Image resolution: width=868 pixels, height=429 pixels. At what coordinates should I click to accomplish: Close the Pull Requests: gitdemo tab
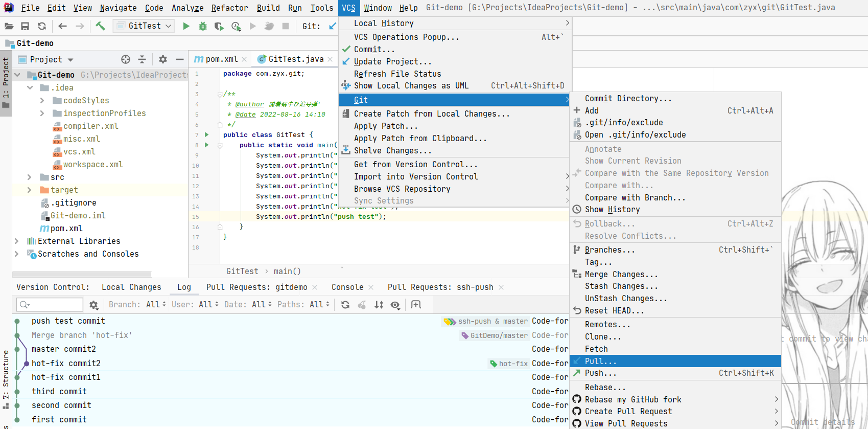pos(315,287)
